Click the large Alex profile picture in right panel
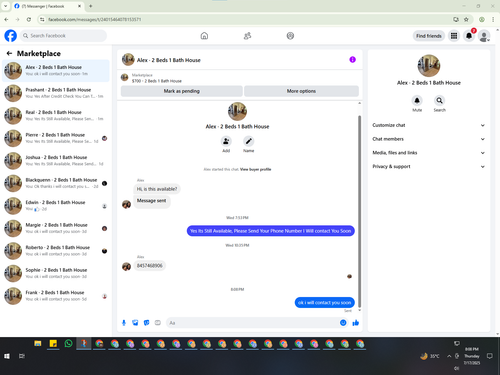500x375 pixels. (429, 66)
